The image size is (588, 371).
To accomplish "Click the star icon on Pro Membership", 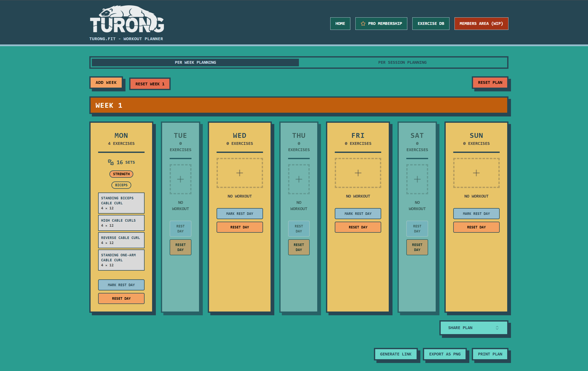I will 363,24.
